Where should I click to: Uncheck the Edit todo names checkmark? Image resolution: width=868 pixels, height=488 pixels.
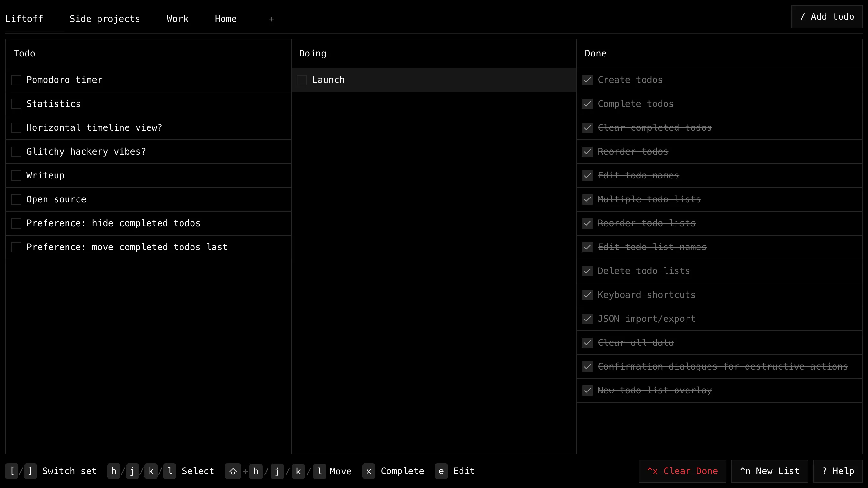[x=587, y=176]
